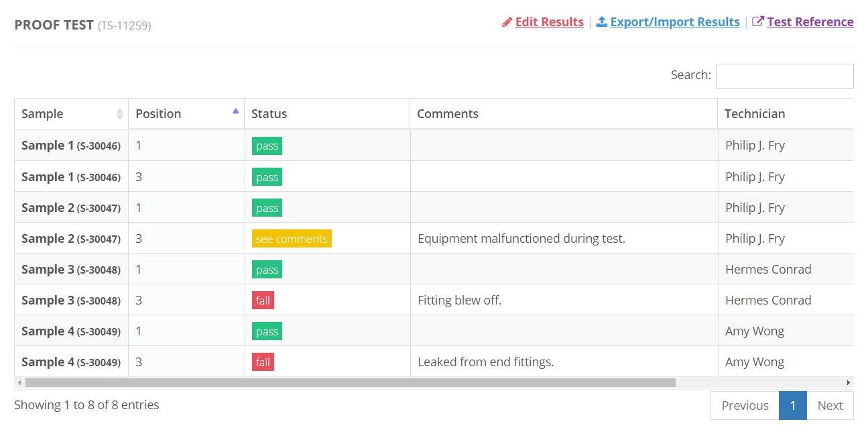This screenshot has width=868, height=438.
Task: Click the Technician column header
Action: (755, 114)
